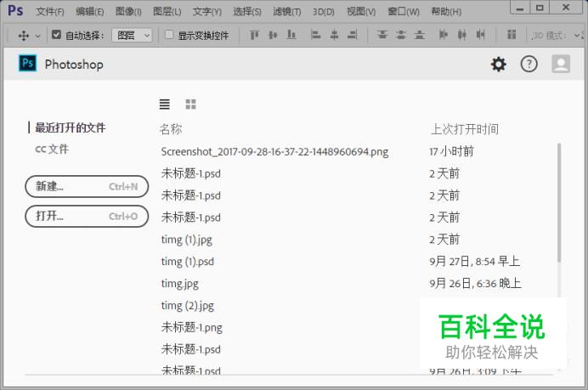Open the 图层 auto-select dropdown
588x390 pixels.
tap(132, 36)
